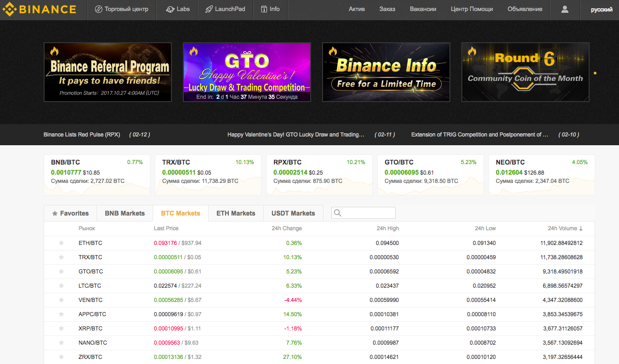Open the русский language selector
Screen dimensions: 619x364
[x=602, y=9]
